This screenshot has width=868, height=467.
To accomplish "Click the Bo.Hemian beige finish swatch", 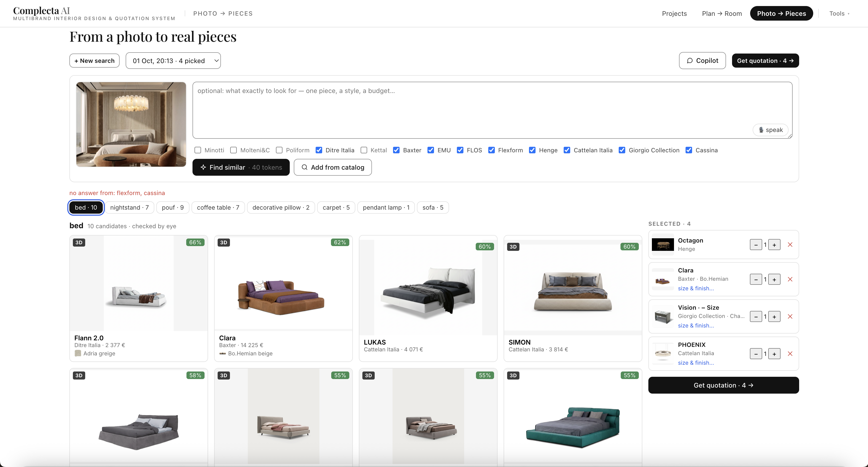I will tap(222, 353).
